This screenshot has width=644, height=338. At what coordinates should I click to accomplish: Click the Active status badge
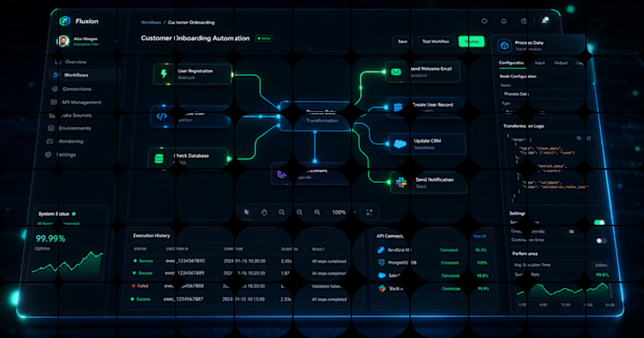(x=264, y=39)
